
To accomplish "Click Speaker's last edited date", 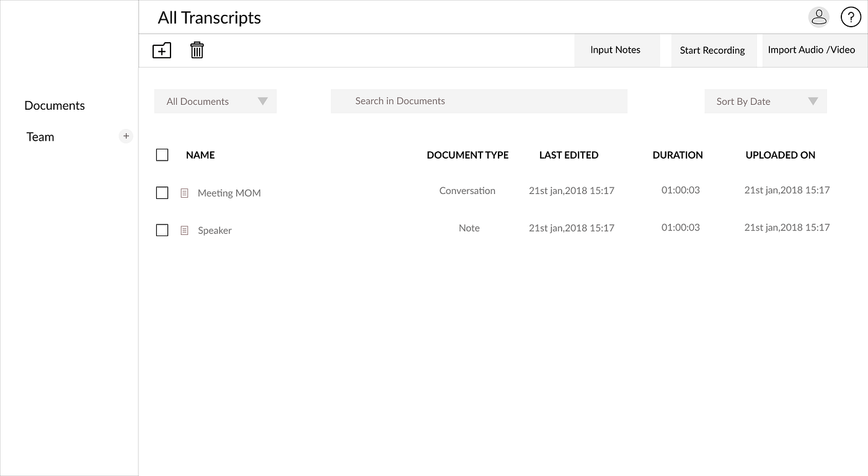I will click(x=572, y=228).
